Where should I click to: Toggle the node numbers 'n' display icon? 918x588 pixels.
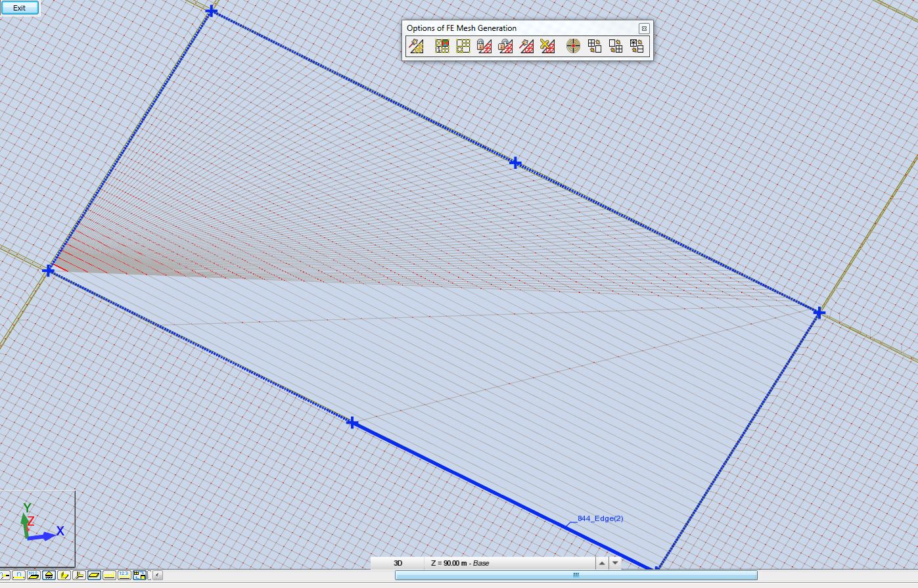(18, 576)
